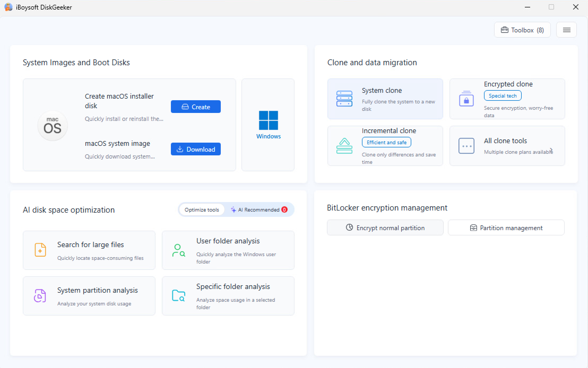The width and height of the screenshot is (588, 368).
Task: Click "Specific folder analysis" title
Action: coord(233,287)
